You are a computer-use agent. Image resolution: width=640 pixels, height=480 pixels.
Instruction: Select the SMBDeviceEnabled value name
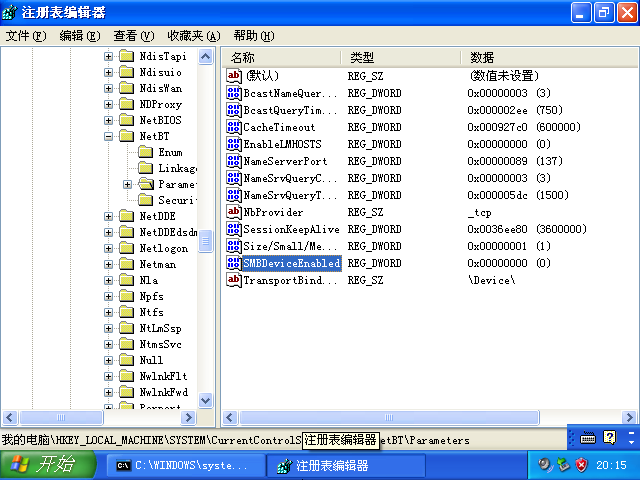point(291,263)
